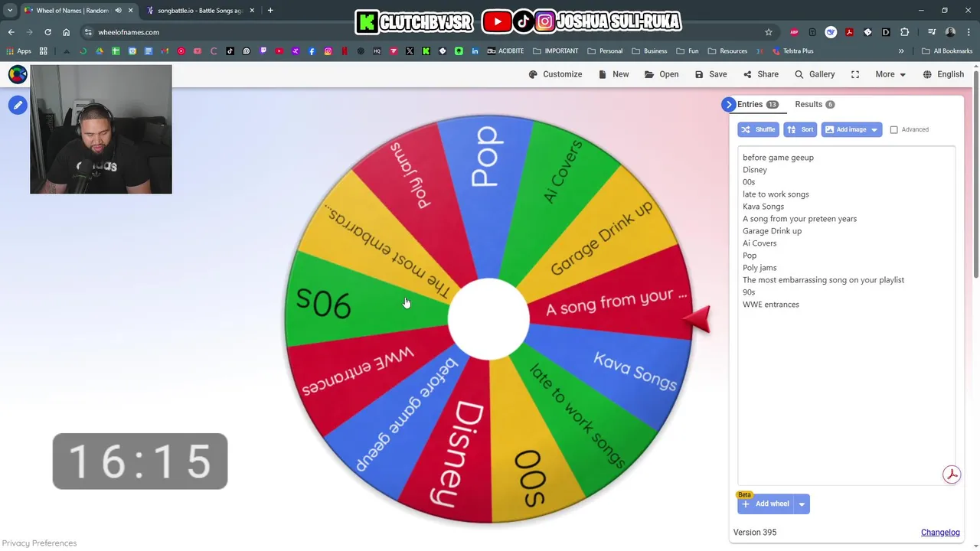Open Facebook bookmark

click(312, 51)
